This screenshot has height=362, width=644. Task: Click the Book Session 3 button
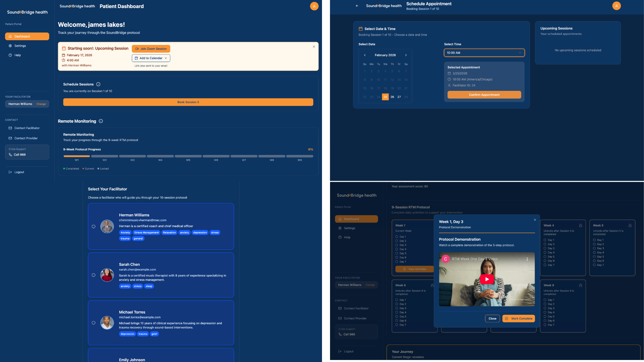click(x=188, y=102)
